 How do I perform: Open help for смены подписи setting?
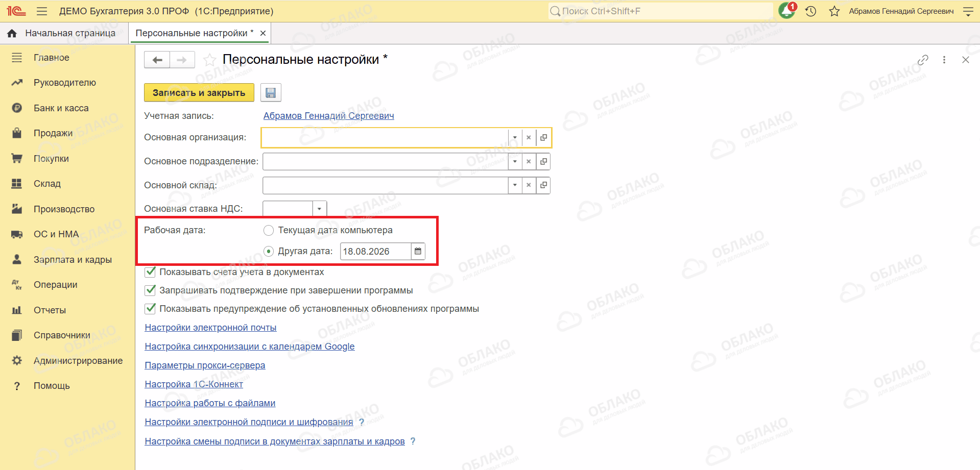[x=413, y=441]
